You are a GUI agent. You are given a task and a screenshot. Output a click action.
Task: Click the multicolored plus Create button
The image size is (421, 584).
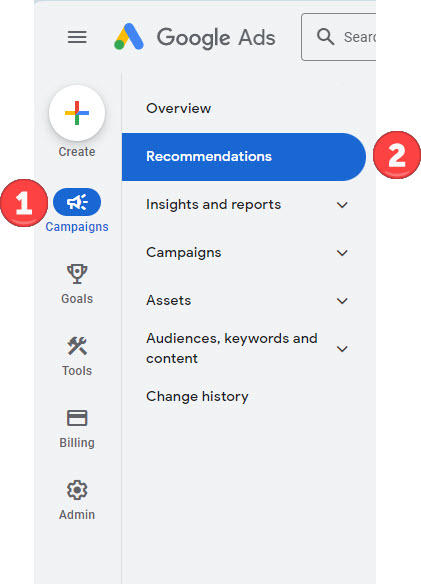[77, 112]
